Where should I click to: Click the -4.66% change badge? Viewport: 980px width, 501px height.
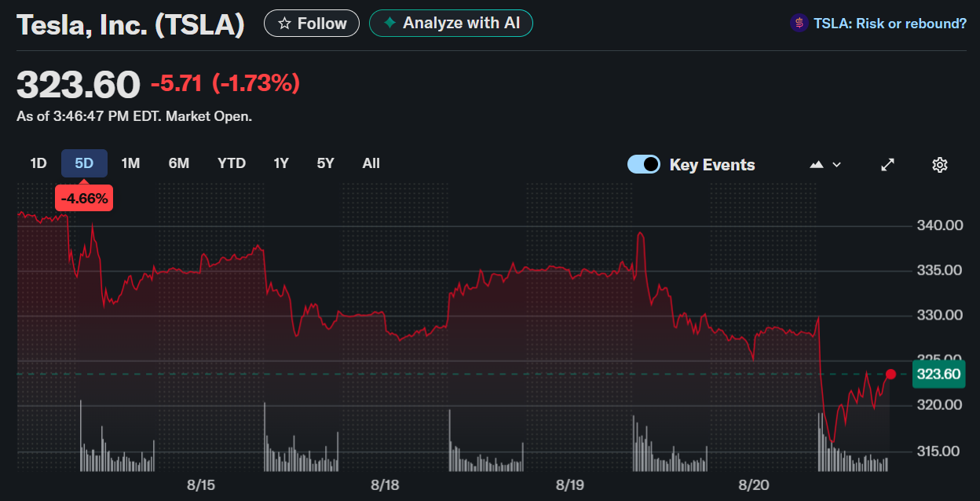[84, 199]
